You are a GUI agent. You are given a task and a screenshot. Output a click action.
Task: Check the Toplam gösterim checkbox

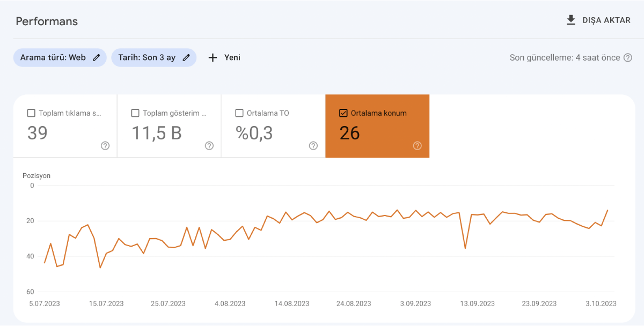[x=135, y=113]
